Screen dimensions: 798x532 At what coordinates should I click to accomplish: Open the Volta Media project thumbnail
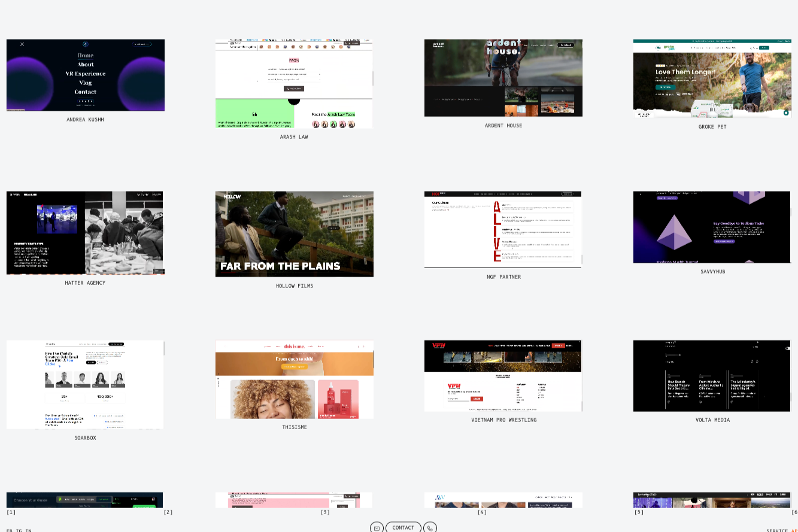[712, 376]
